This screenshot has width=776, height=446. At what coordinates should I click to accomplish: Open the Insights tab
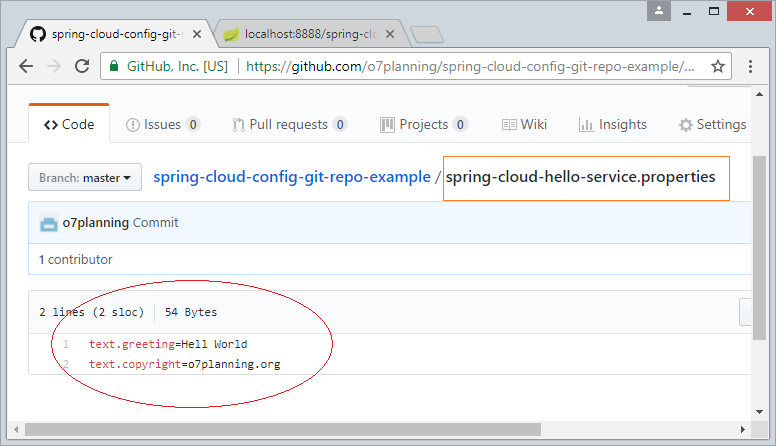click(x=613, y=124)
